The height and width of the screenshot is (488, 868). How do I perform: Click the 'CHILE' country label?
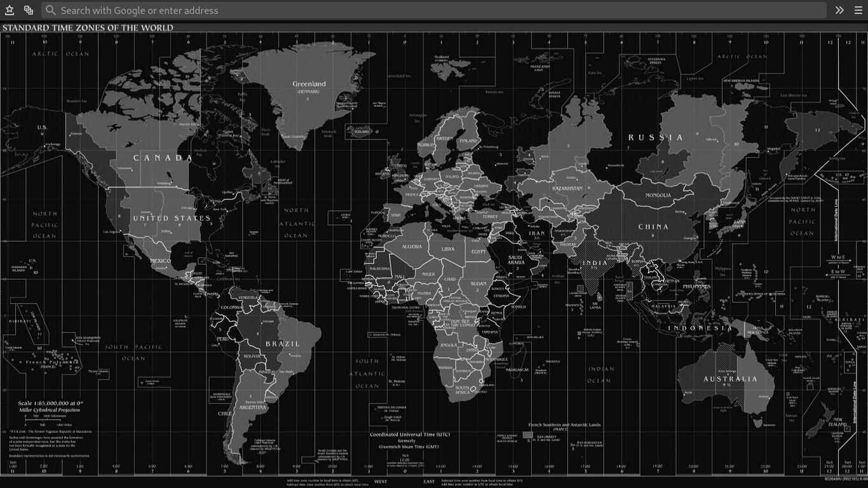pos(225,413)
